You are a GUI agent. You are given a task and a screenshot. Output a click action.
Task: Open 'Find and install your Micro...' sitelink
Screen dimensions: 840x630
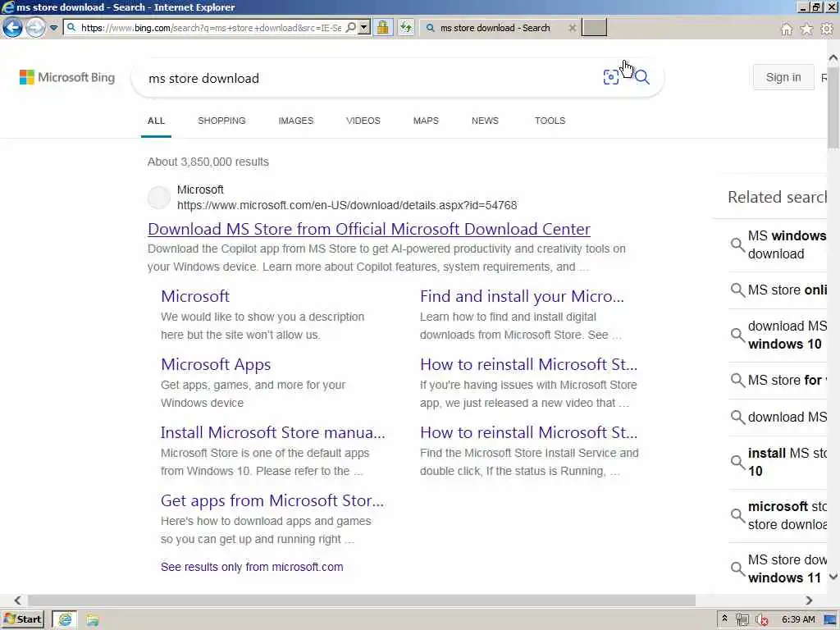[522, 296]
